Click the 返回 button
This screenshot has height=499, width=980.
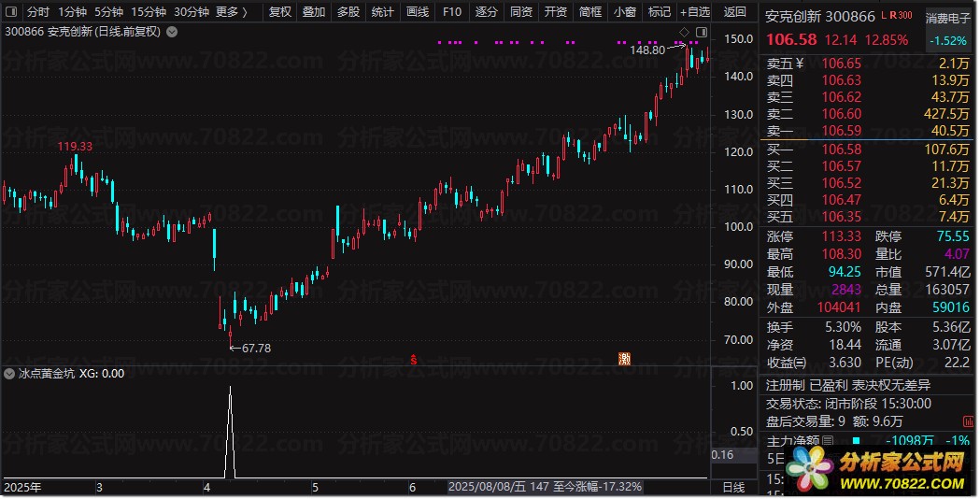(735, 12)
